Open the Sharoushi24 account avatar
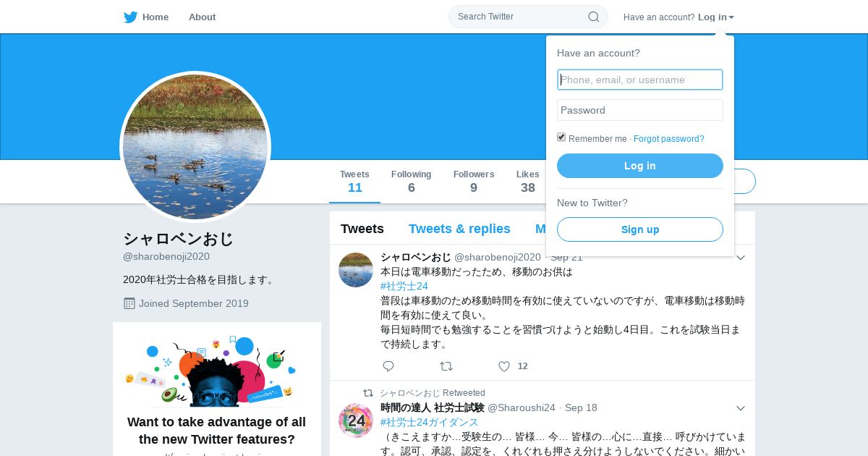The width and height of the screenshot is (868, 456). pyautogui.click(x=356, y=420)
